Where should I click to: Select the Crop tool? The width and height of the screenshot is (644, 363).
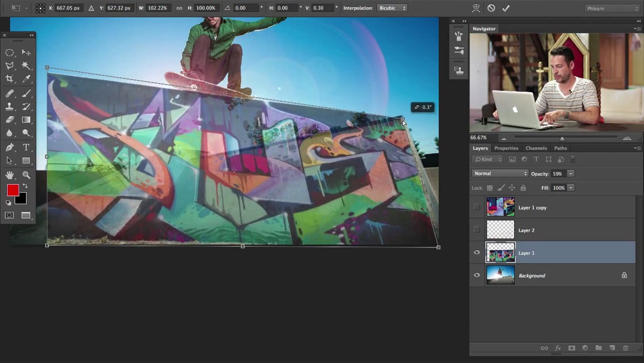point(10,79)
